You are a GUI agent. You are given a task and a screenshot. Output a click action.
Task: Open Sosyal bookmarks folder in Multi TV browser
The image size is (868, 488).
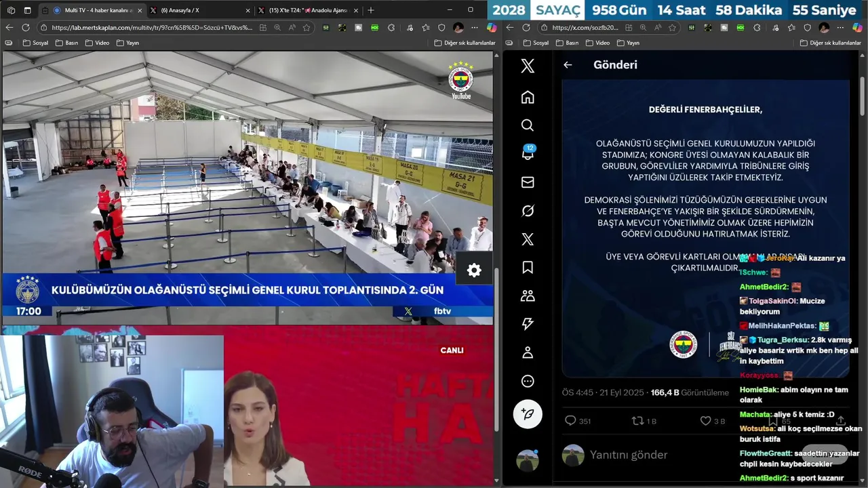35,43
